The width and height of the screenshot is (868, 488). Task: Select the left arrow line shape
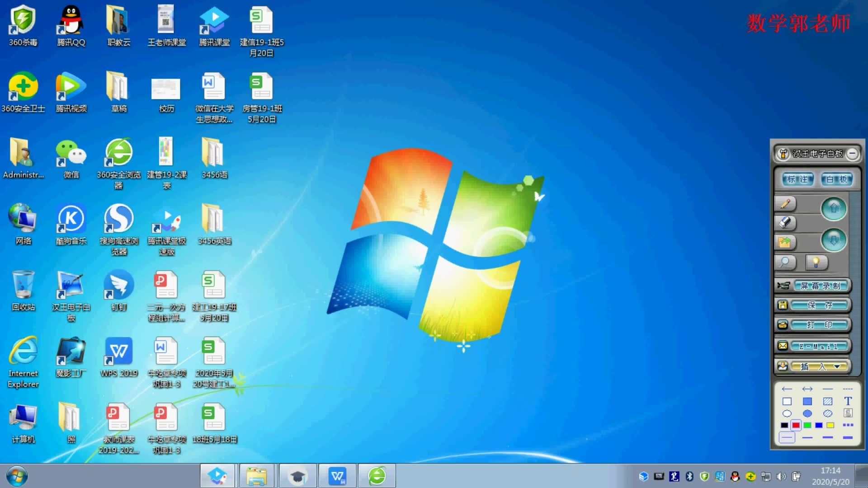point(787,389)
